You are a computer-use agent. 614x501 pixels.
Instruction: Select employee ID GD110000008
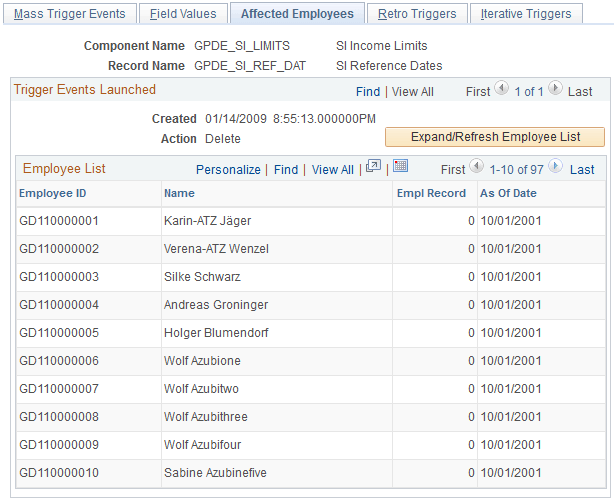[59, 417]
